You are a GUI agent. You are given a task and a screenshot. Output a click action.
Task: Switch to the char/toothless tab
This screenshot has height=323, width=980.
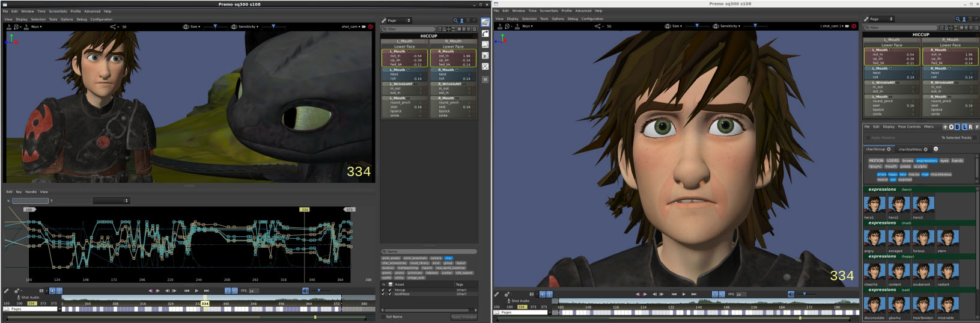(910, 149)
